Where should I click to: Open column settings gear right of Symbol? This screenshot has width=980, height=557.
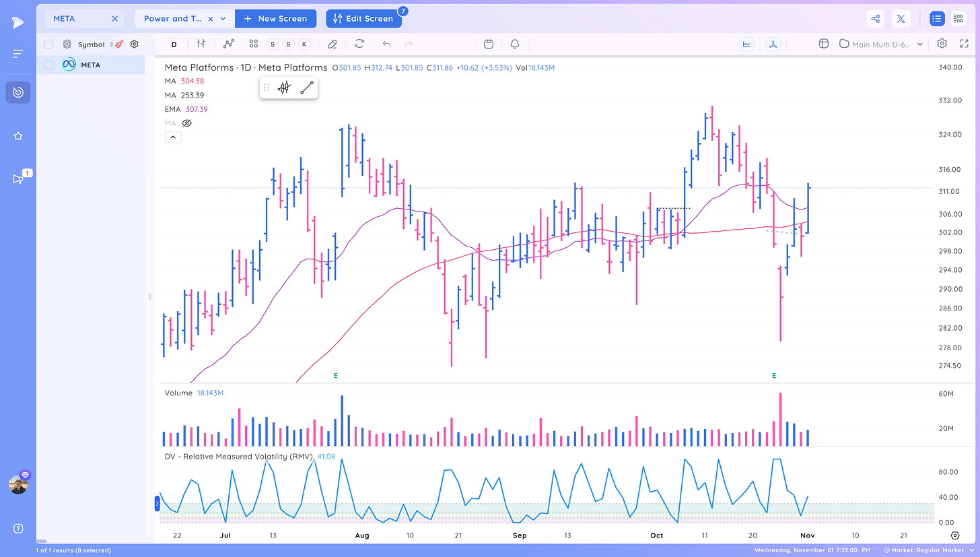(134, 44)
